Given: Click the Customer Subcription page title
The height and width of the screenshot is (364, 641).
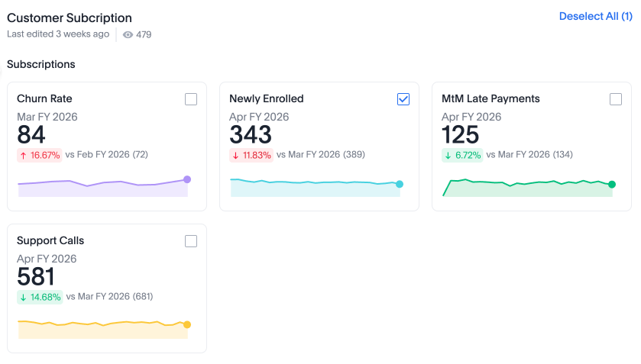Looking at the screenshot, I should point(70,18).
